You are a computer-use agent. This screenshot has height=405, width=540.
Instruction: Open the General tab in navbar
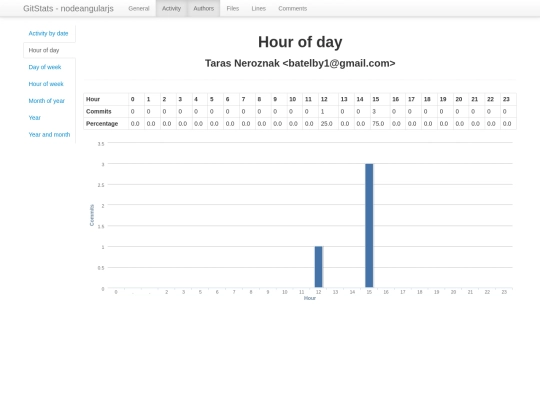[139, 8]
